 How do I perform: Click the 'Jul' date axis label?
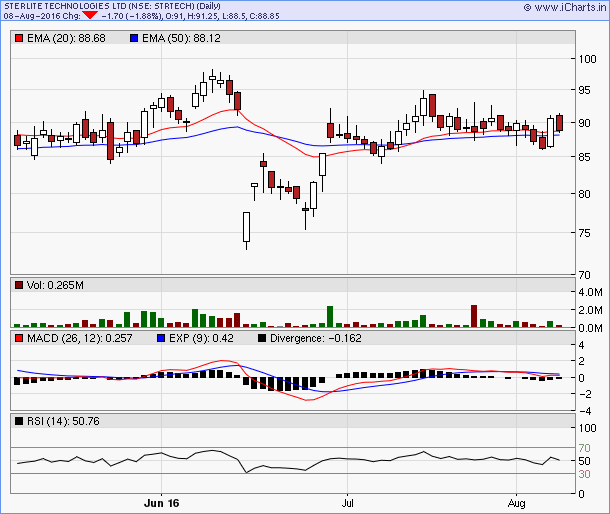point(347,503)
